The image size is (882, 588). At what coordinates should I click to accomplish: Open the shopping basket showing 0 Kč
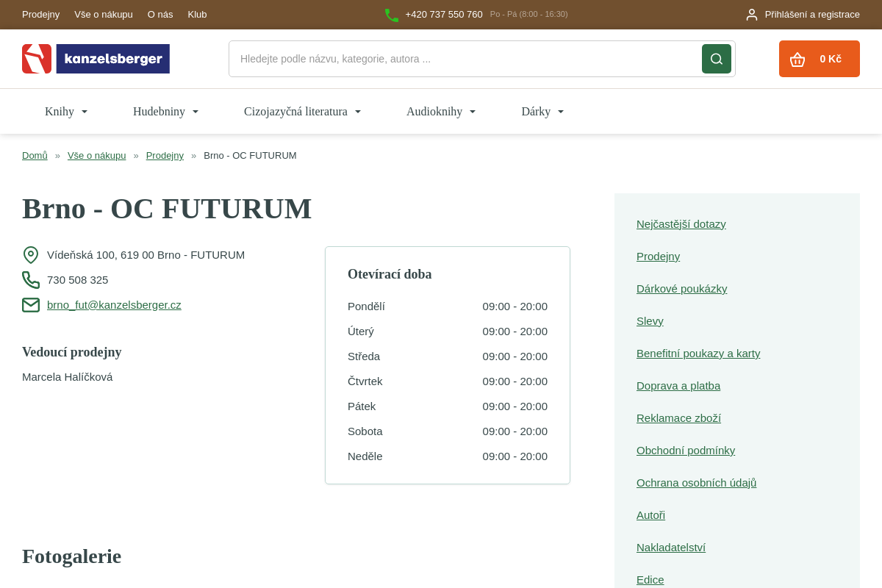point(820,59)
